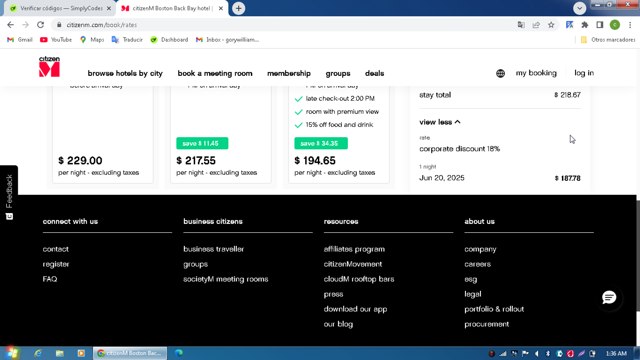Open the groups nav item

(x=338, y=73)
